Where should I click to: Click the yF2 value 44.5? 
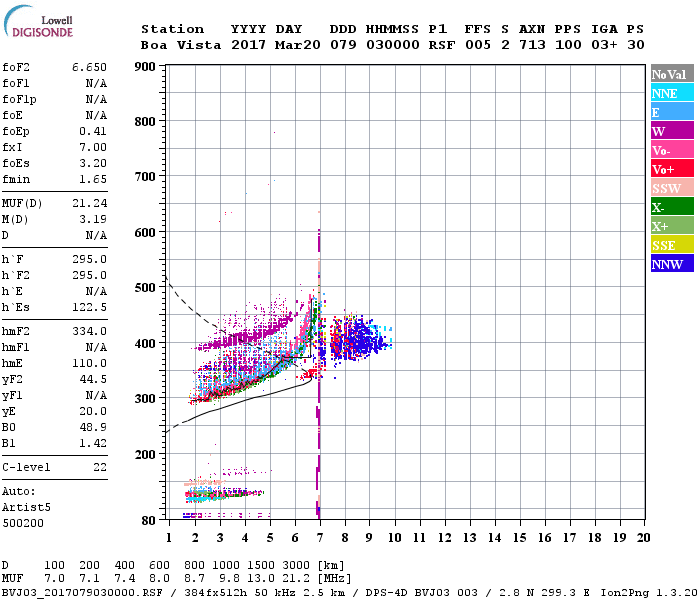93,380
